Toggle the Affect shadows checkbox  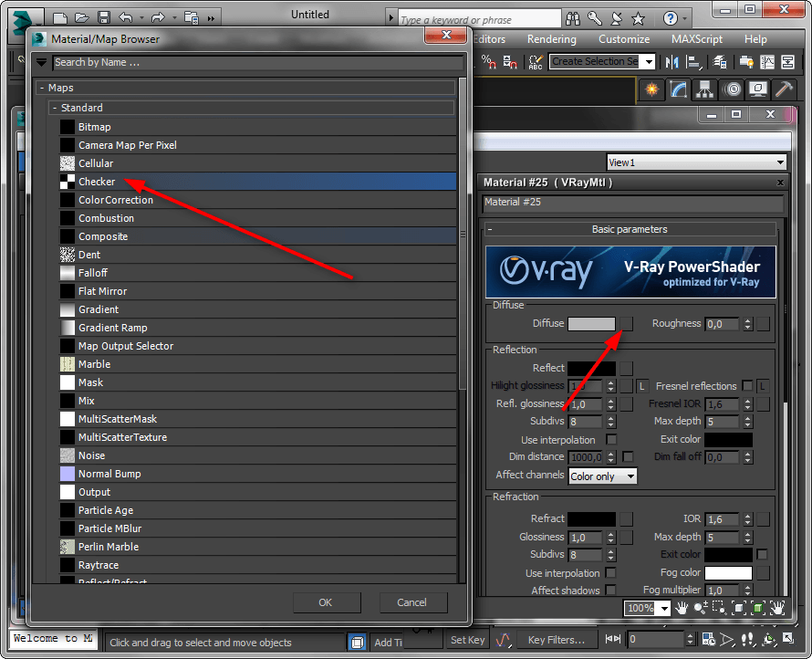click(x=612, y=591)
